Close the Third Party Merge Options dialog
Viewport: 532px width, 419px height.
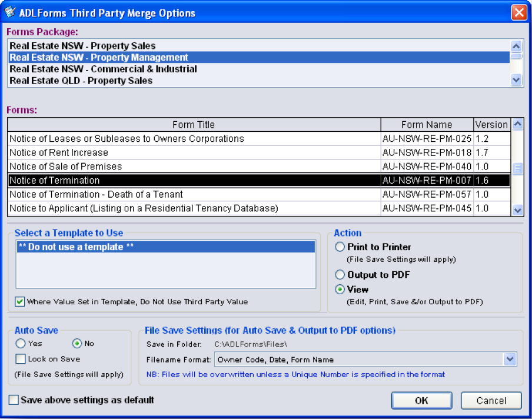519,12
